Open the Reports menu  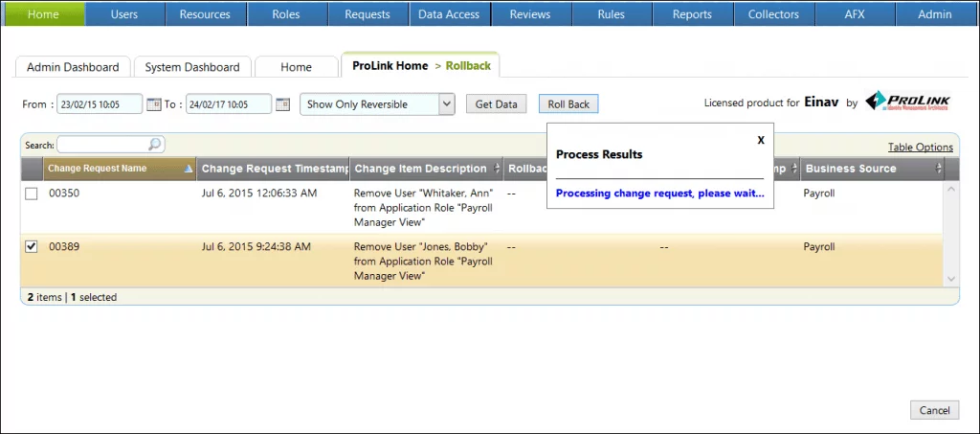pos(691,14)
